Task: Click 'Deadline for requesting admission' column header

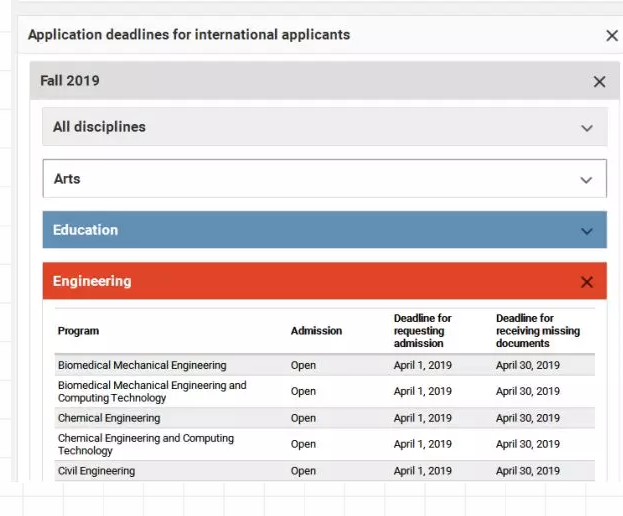Action: click(x=422, y=331)
